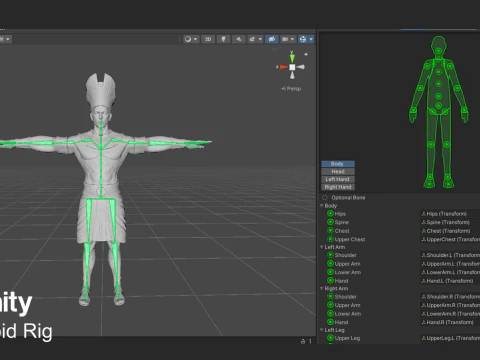Select the Hips (Transform) field
The image size is (480, 360).
pyautogui.click(x=450, y=214)
